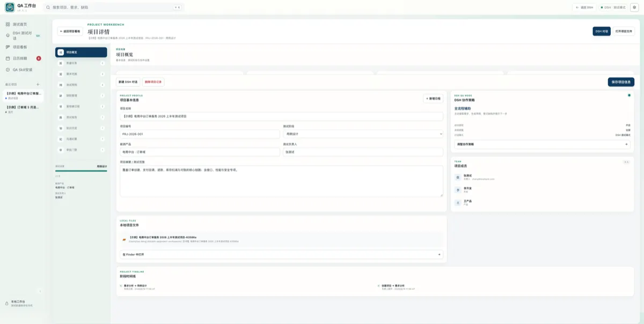Image resolution: width=644 pixels, height=324 pixels.
Task: Open the fourth project nav item, 测试用例
Action: 81,85
